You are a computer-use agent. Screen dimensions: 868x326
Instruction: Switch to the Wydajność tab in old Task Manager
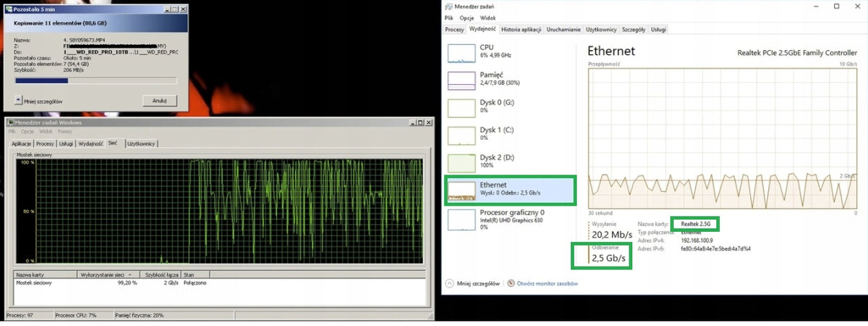pos(90,143)
